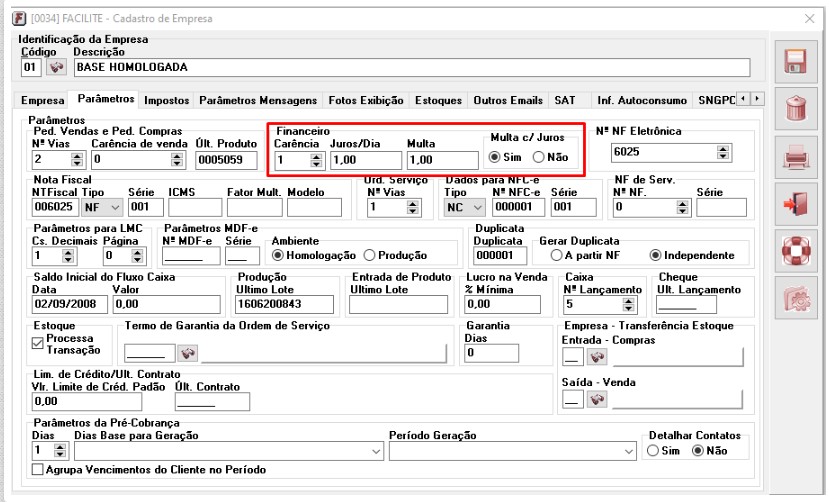Open the Parâmetros Mensagens tab
829x502 pixels.
[258, 100]
